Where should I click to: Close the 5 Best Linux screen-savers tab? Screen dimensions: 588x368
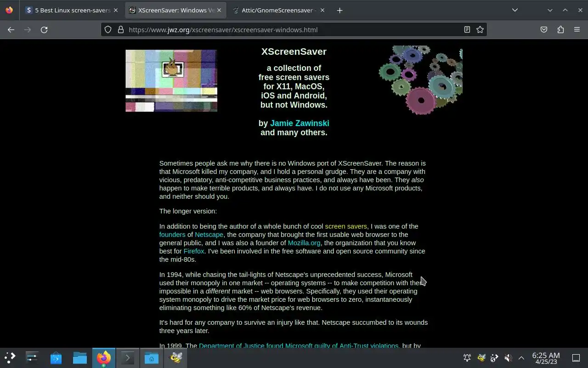115,10
